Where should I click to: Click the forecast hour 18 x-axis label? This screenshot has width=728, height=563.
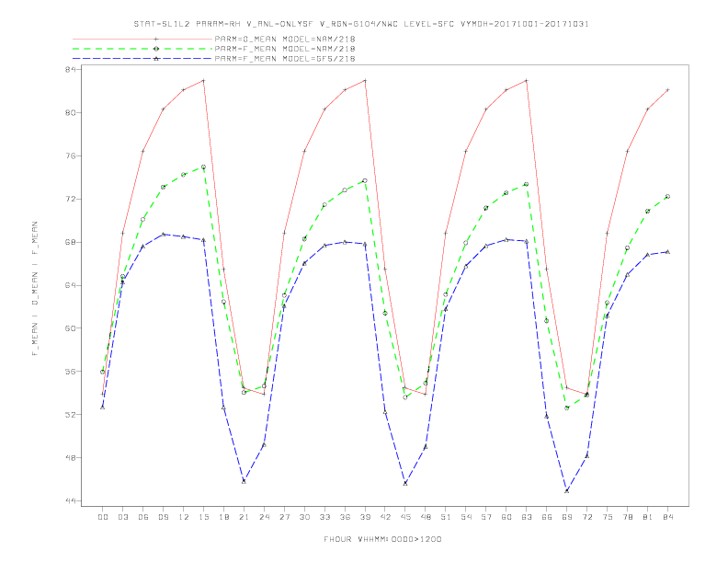[x=223, y=517]
